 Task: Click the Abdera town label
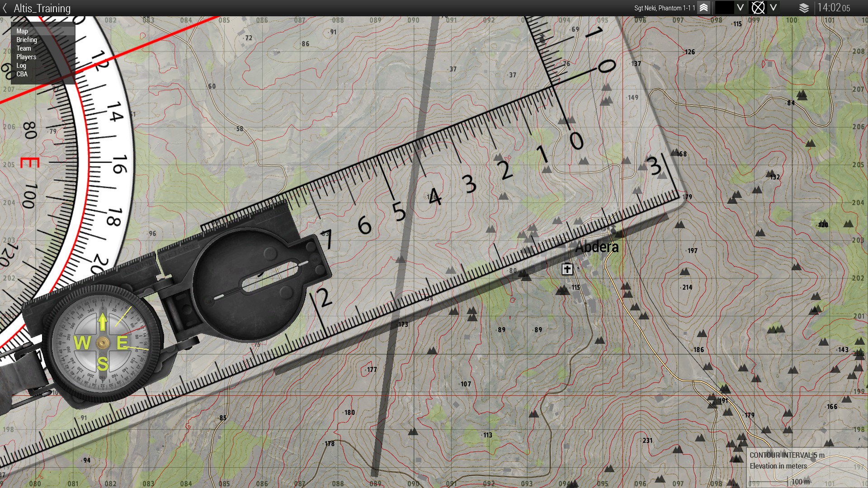[596, 247]
